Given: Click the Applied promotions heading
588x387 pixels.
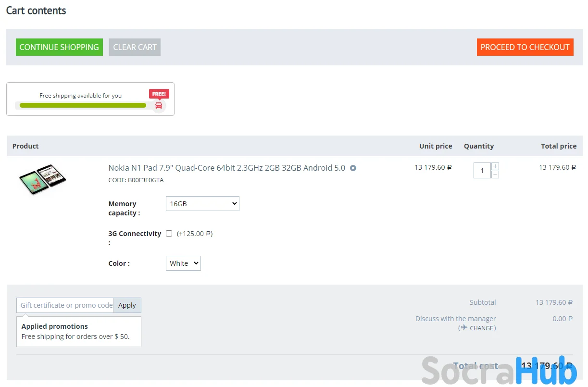Looking at the screenshot, I should pos(55,326).
